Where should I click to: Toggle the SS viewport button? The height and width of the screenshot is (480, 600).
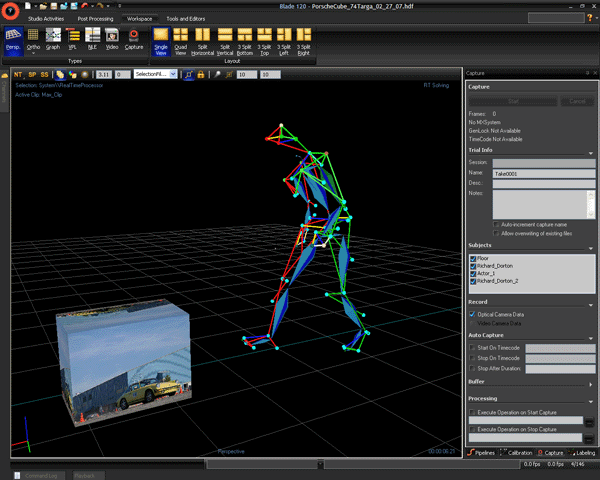click(x=44, y=75)
